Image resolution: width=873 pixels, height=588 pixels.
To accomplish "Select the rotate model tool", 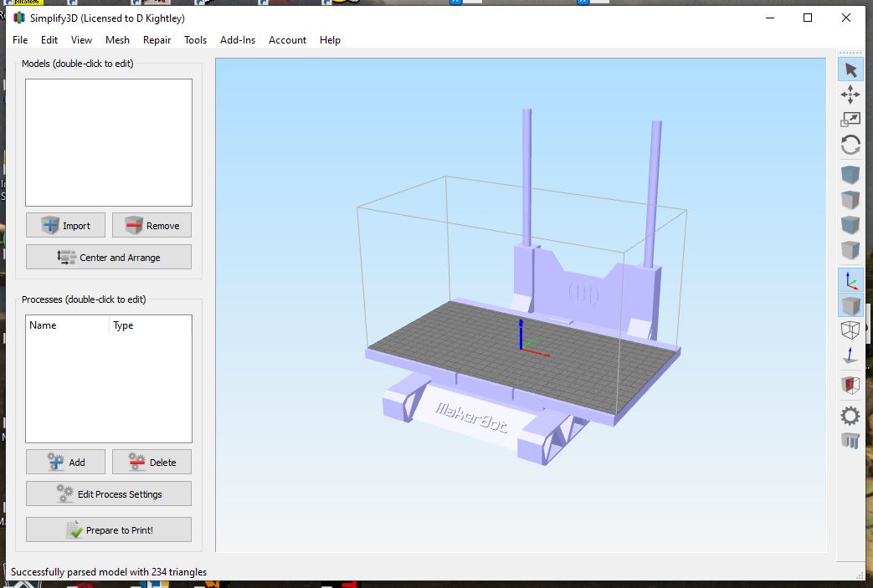I will coord(850,146).
